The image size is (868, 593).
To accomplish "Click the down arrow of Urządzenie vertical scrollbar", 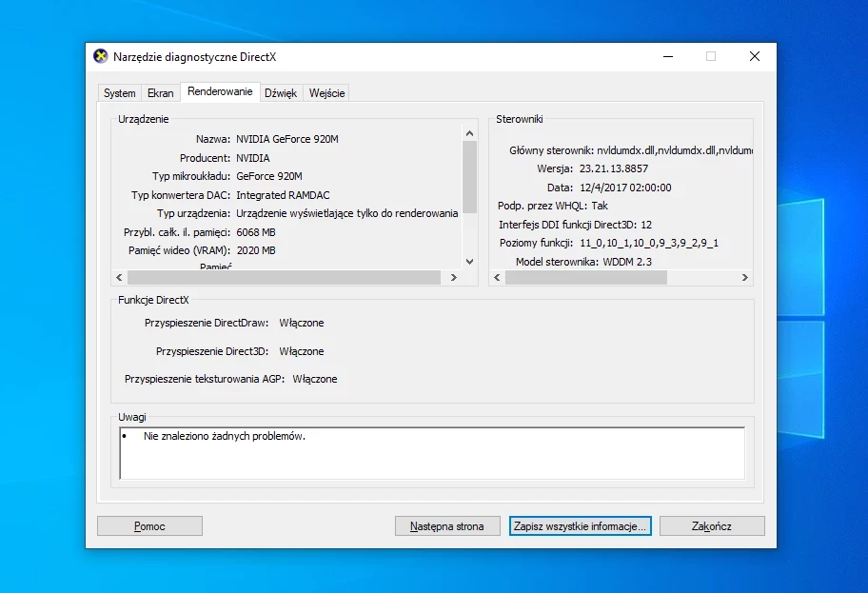I will point(469,261).
